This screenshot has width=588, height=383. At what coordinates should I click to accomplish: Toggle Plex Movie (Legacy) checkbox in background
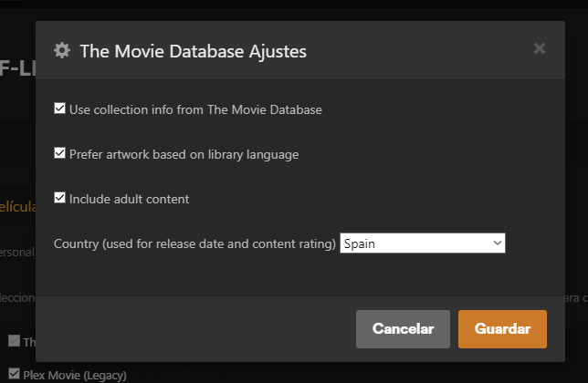click(x=15, y=374)
